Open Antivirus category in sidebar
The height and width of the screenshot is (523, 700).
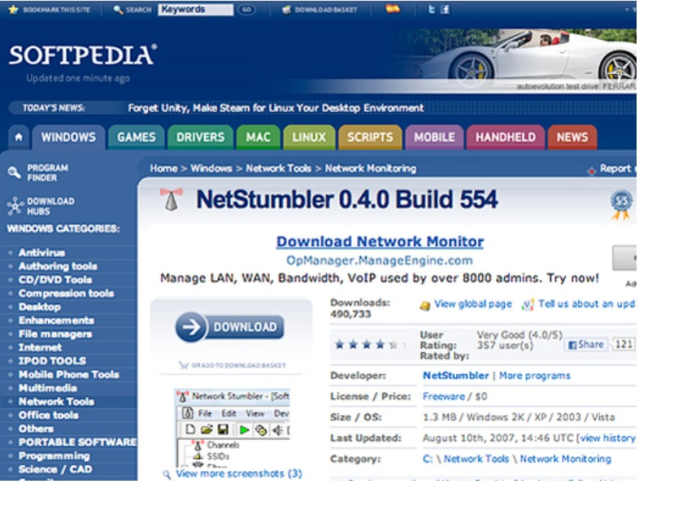pyautogui.click(x=42, y=253)
